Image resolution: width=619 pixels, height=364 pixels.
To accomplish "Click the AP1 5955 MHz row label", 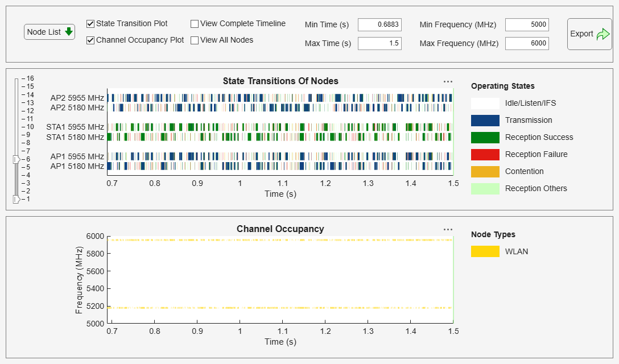I will tap(77, 157).
